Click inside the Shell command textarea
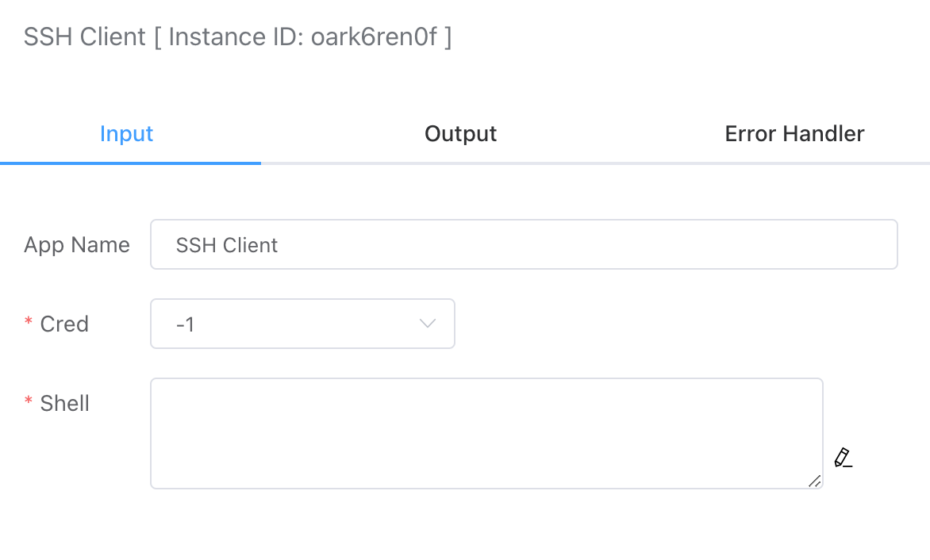Viewport: 930px width, 560px height. [x=486, y=433]
